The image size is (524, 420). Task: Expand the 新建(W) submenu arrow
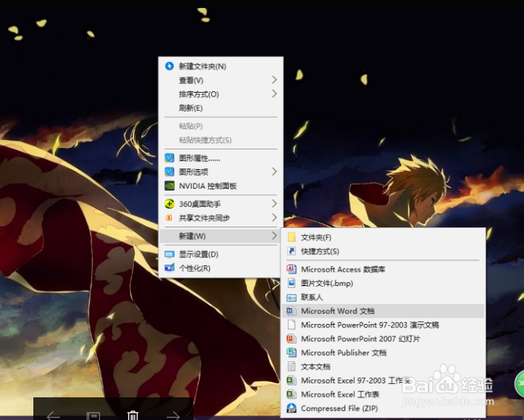(275, 236)
